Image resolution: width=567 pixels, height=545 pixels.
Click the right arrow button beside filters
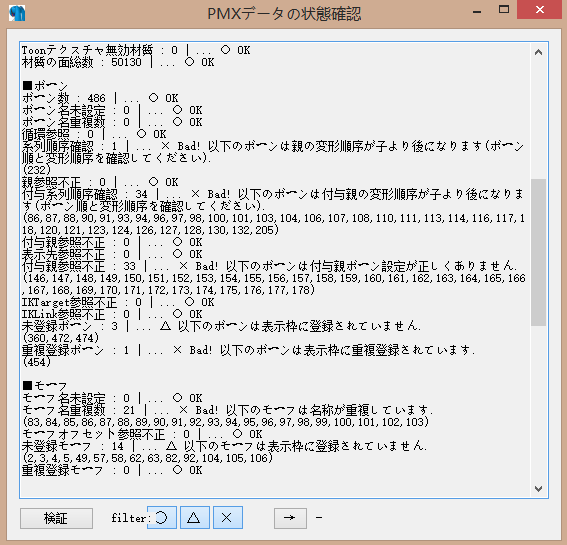[x=290, y=518]
